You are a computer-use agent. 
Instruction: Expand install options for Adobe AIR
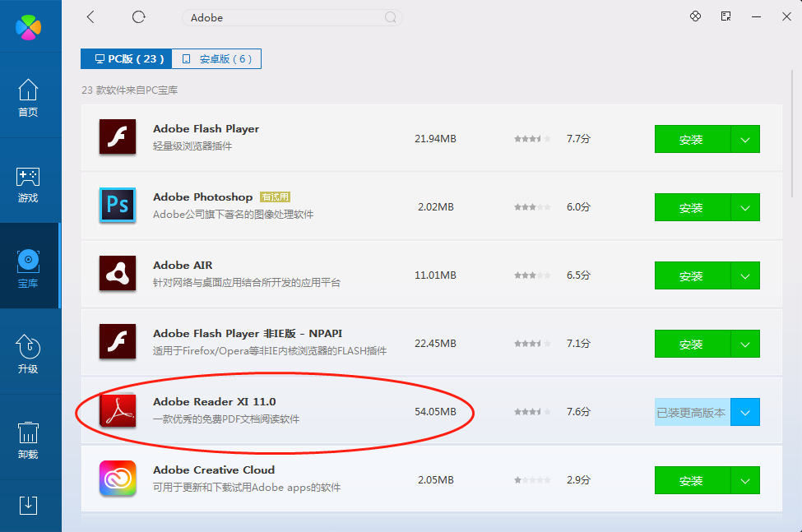[x=745, y=276]
